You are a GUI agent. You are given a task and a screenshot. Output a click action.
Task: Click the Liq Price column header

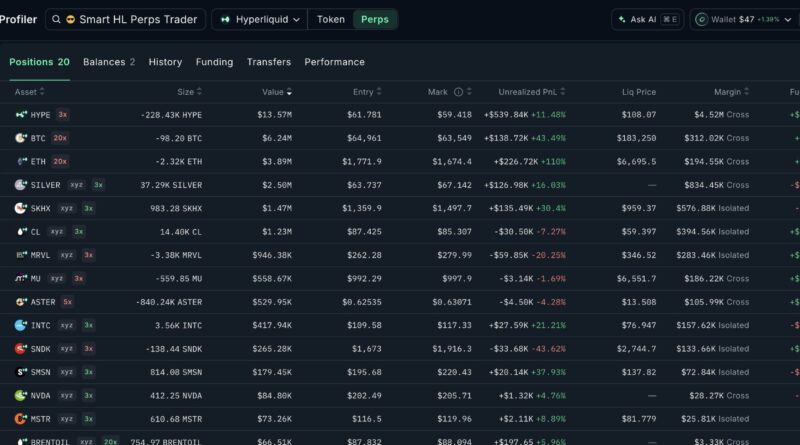[639, 92]
